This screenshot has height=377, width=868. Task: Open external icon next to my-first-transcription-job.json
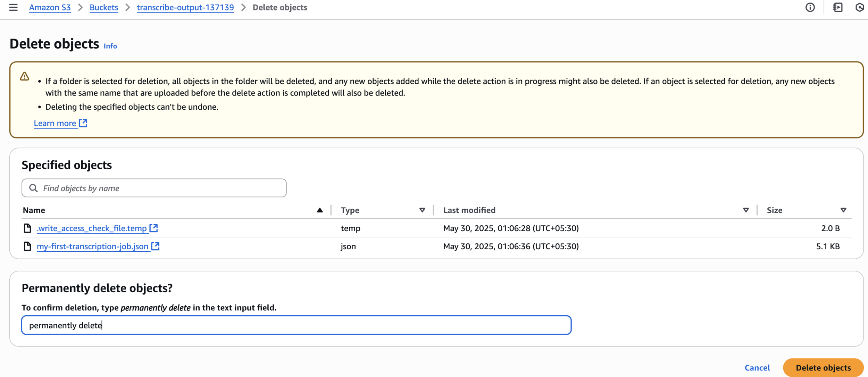[155, 246]
